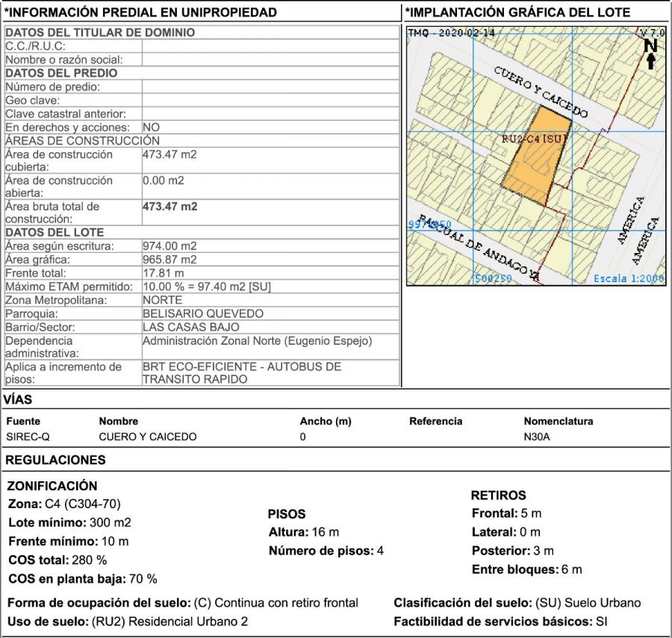Click the BELISARIO QUEVEDO parroquia value

(x=203, y=313)
